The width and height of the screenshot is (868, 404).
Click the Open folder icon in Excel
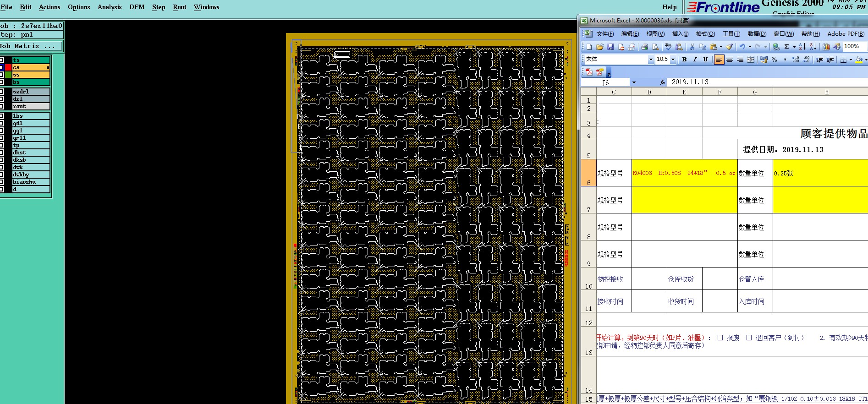[x=600, y=47]
